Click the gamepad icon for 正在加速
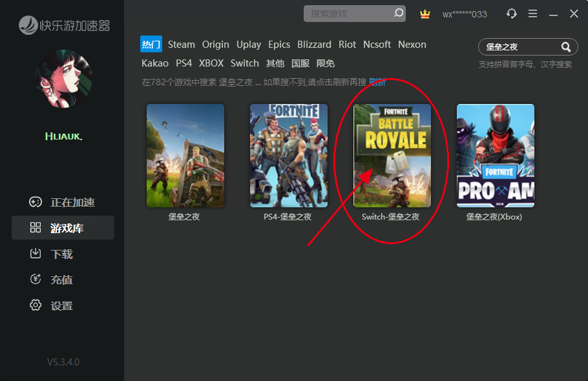Viewport: 588px width, 381px height. point(36,202)
